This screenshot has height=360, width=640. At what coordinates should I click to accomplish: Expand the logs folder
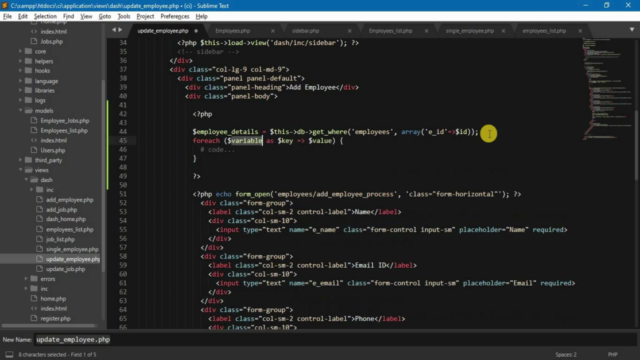(x=20, y=100)
